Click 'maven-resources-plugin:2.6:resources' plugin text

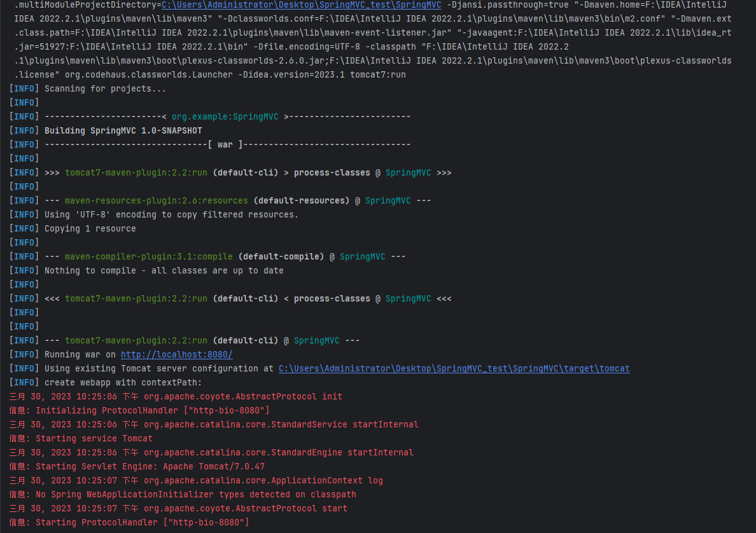(x=156, y=200)
